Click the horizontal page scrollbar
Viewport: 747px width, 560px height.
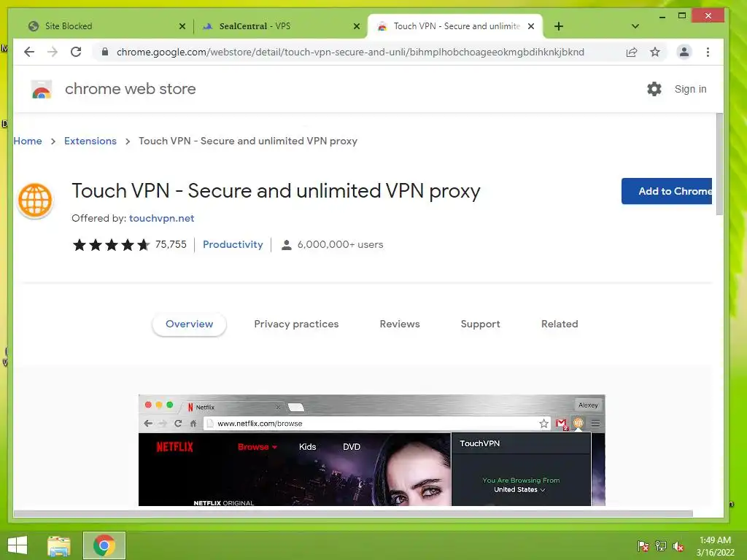pos(353,513)
